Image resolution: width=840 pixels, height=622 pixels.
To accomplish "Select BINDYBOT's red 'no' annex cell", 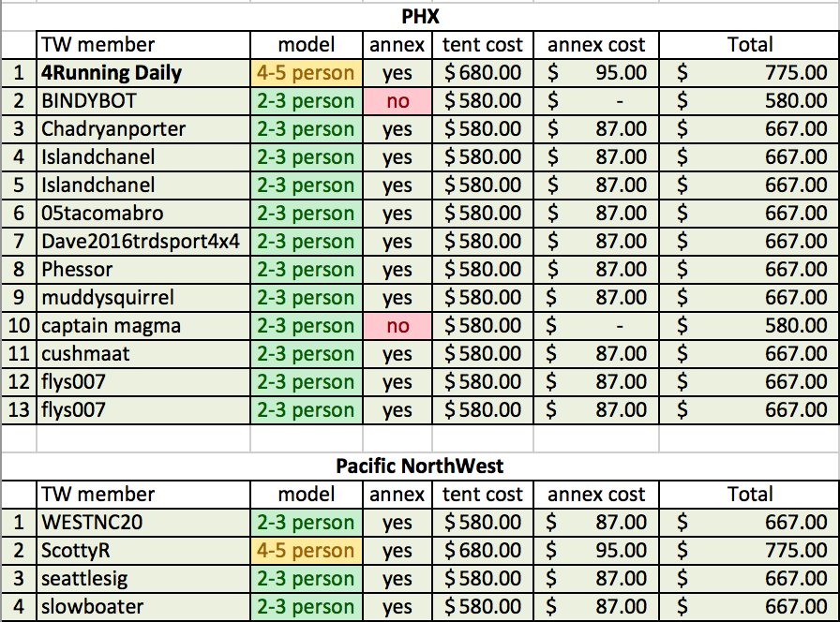I will coord(397,101).
